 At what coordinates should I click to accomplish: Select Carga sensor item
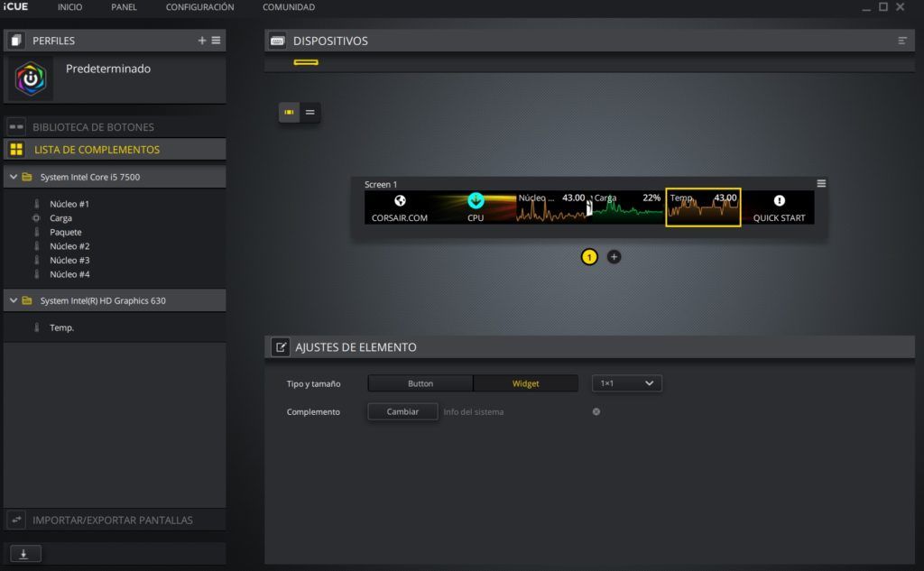60,218
